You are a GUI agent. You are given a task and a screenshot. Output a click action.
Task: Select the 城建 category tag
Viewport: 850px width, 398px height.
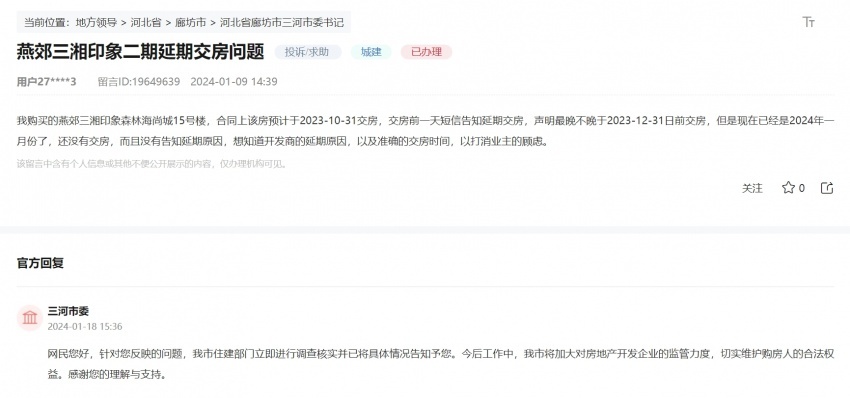[x=371, y=52]
